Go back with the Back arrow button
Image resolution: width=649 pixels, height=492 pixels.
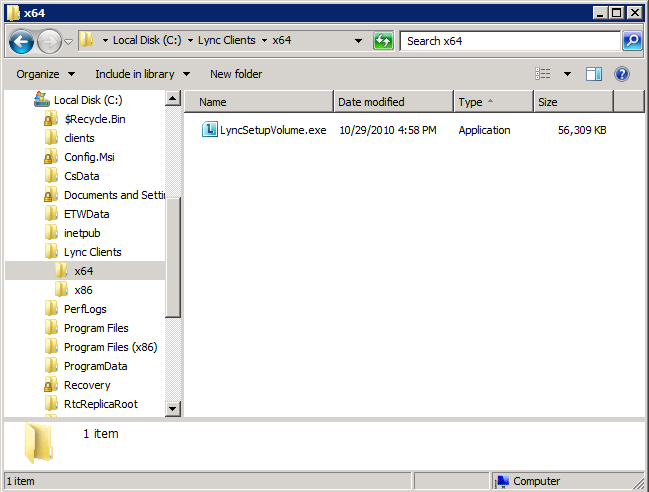(x=21, y=41)
